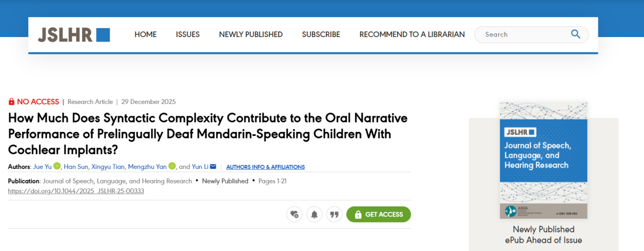The width and height of the screenshot is (644, 251).
Task: Select Subscribe in the navigation bar
Action: click(x=321, y=34)
